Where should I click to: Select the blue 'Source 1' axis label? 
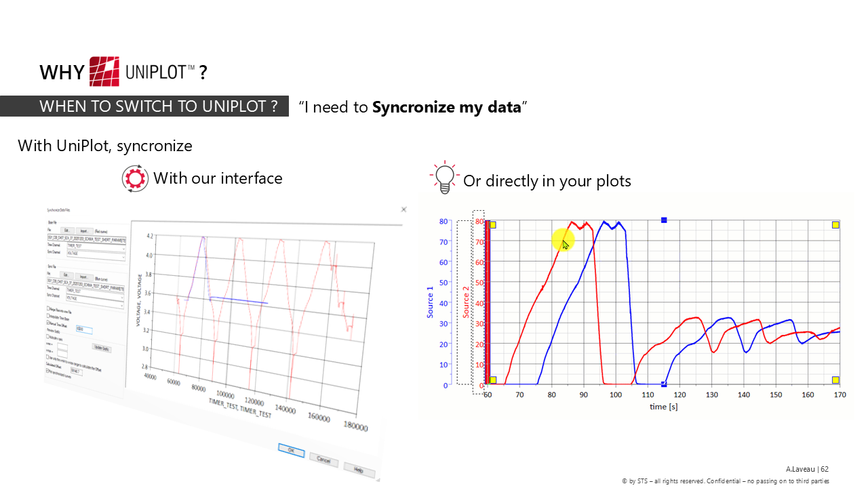pyautogui.click(x=430, y=302)
